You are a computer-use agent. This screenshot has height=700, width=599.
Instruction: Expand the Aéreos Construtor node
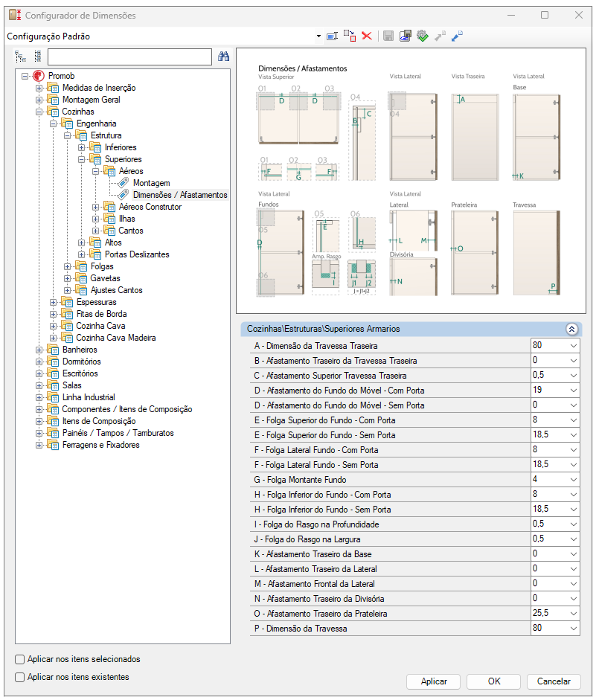tap(95, 207)
